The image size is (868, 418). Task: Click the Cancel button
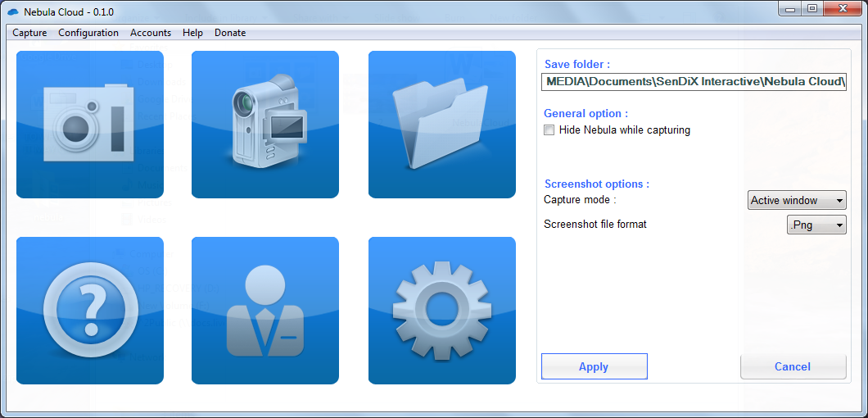(x=793, y=366)
